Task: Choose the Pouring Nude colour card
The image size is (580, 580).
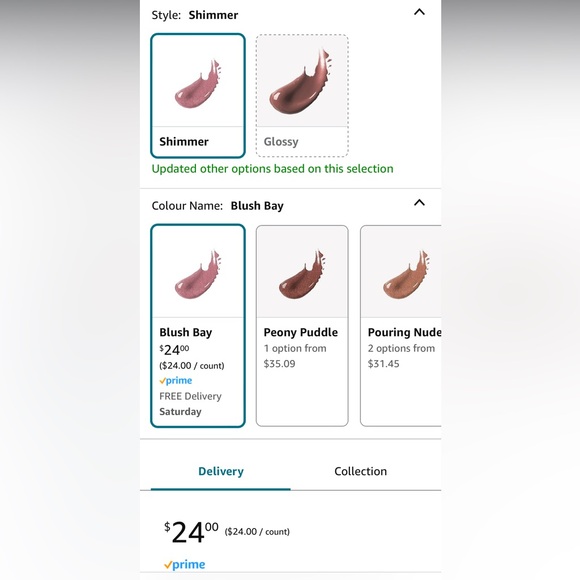Action: pyautogui.click(x=401, y=326)
